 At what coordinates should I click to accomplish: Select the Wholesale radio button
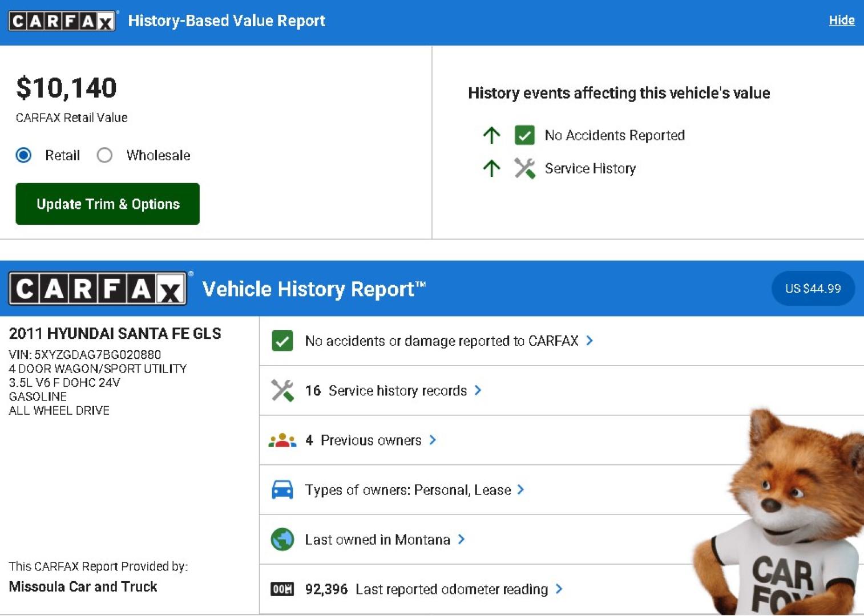pyautogui.click(x=104, y=155)
